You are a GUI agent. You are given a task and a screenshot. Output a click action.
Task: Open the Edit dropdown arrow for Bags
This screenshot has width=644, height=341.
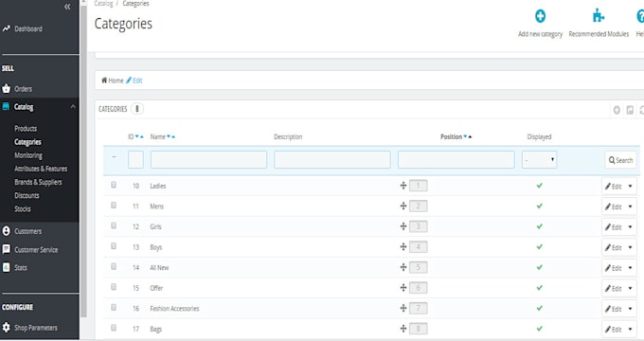pos(630,330)
